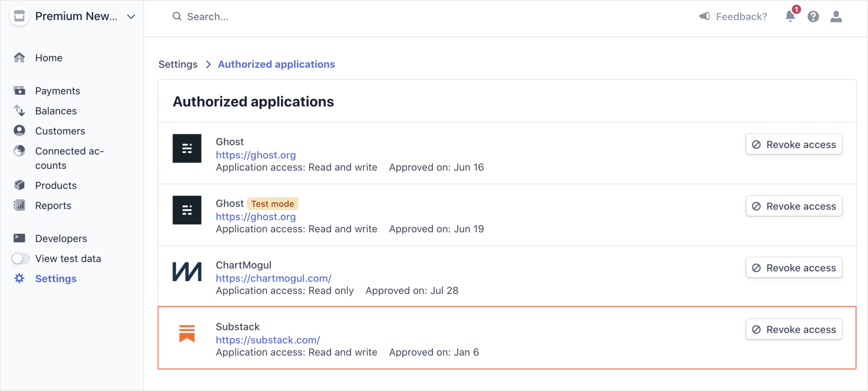Screen dimensions: 868x391
Task: Revoke access for Ghost approved Jun 16
Action: [x=794, y=144]
